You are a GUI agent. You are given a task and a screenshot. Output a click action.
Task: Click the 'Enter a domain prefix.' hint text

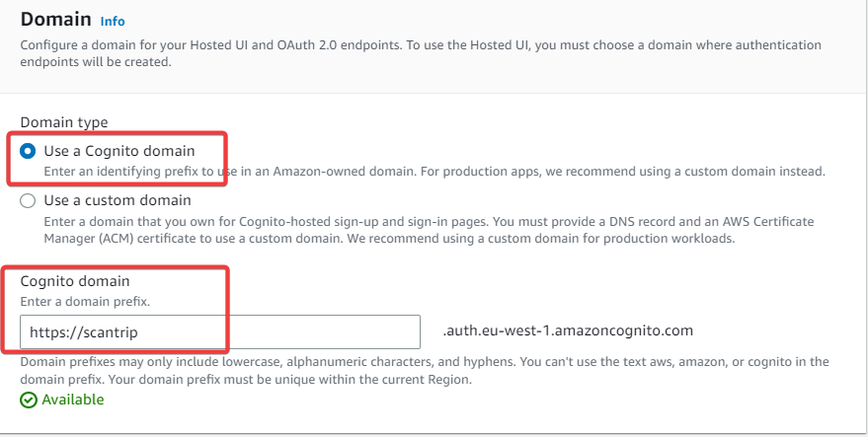point(85,300)
